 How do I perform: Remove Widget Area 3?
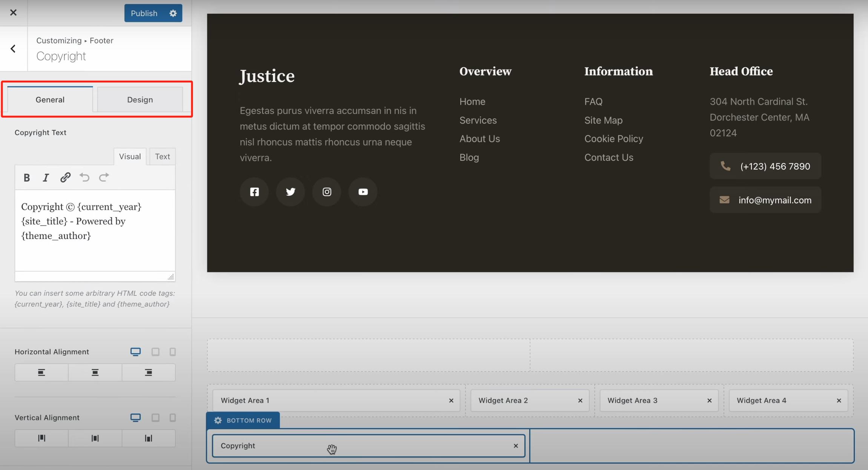point(709,401)
